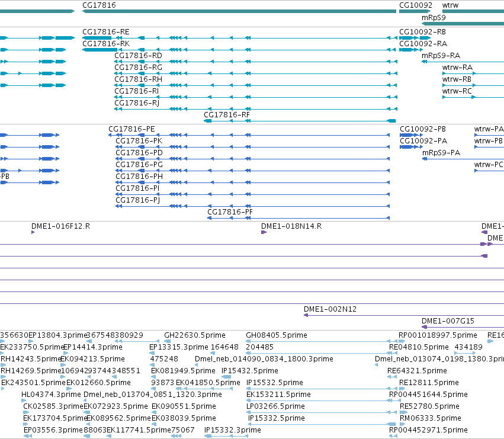Image resolution: width=504 pixels, height=439 pixels.
Task: Open protein CG10092-PA
Action: (x=423, y=141)
